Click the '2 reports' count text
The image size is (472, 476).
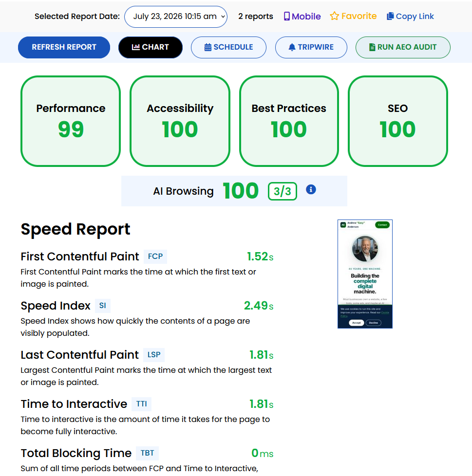point(255,17)
